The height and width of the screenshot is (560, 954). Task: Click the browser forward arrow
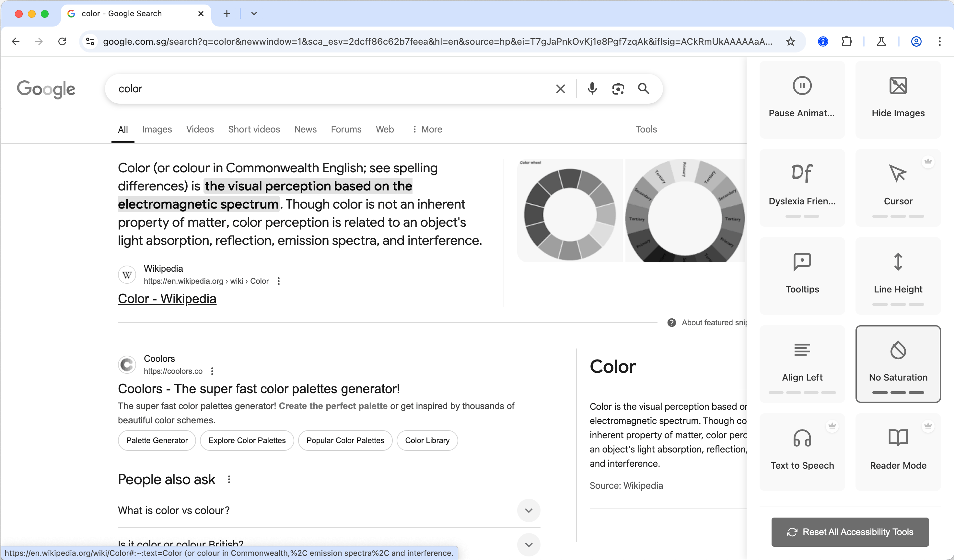pos(39,41)
